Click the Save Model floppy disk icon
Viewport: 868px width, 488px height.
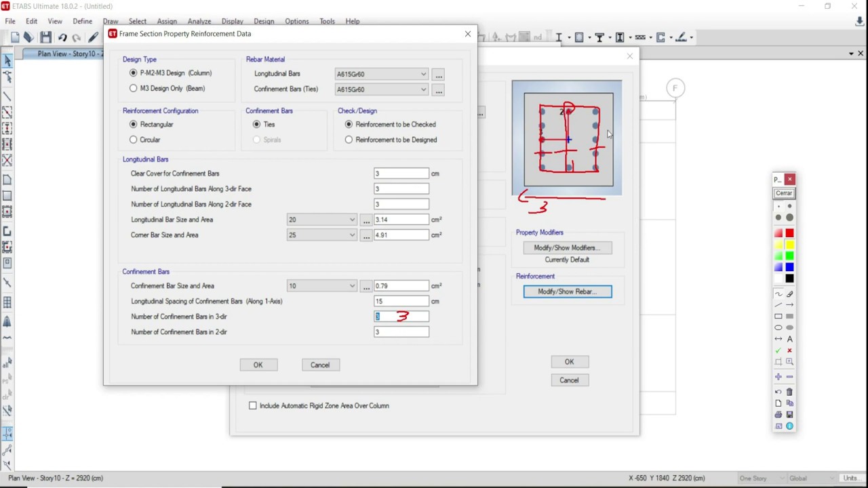[45, 37]
